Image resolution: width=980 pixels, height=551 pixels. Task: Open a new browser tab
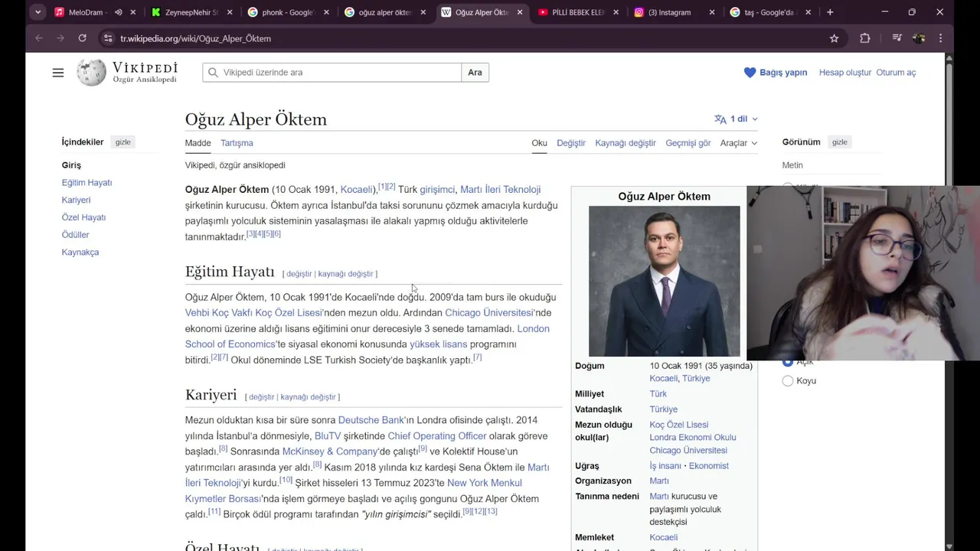[x=830, y=12]
